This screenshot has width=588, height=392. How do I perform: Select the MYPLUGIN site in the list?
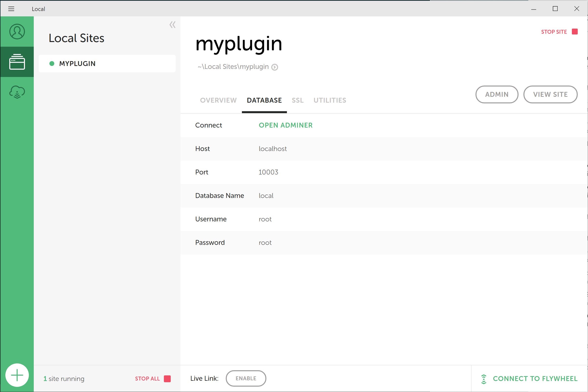click(x=107, y=64)
